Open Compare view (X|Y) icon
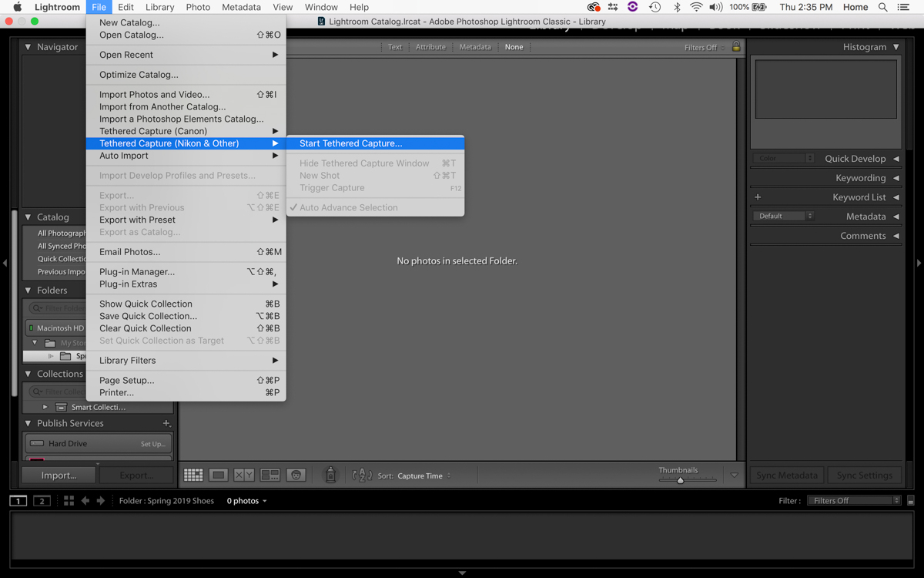 coord(244,476)
